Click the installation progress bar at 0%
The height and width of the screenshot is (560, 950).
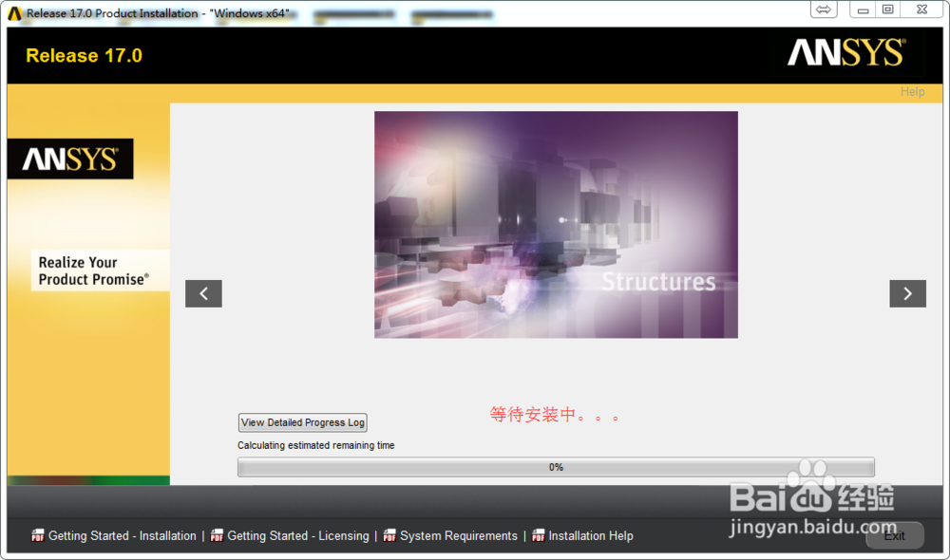click(x=556, y=467)
